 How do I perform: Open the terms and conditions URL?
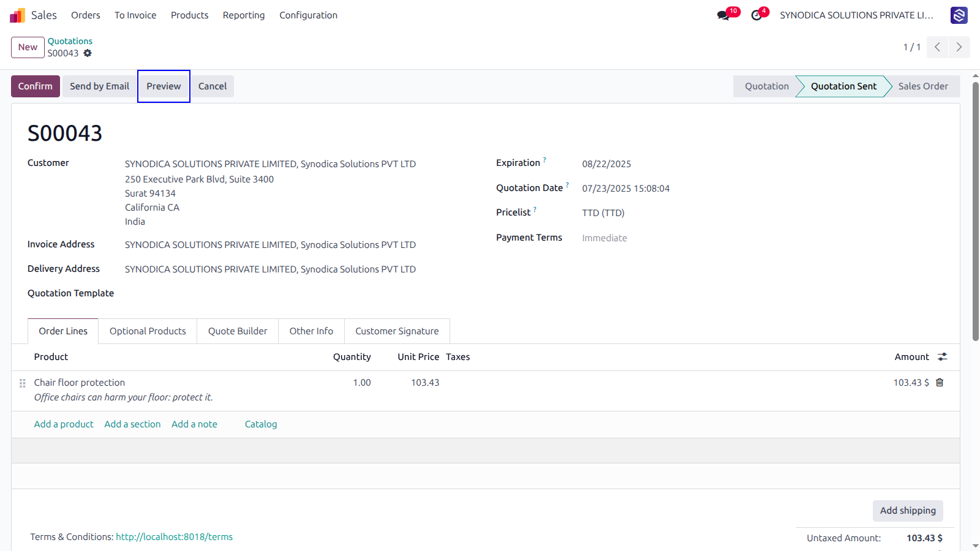click(175, 537)
